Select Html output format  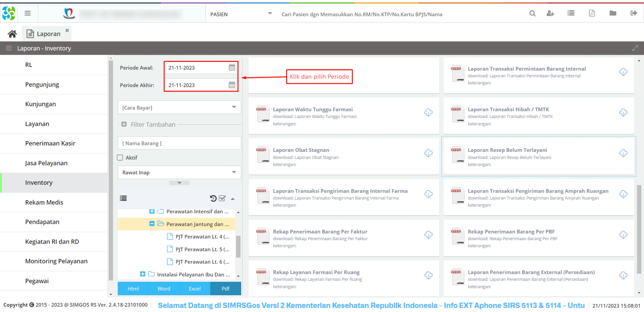[133, 288]
